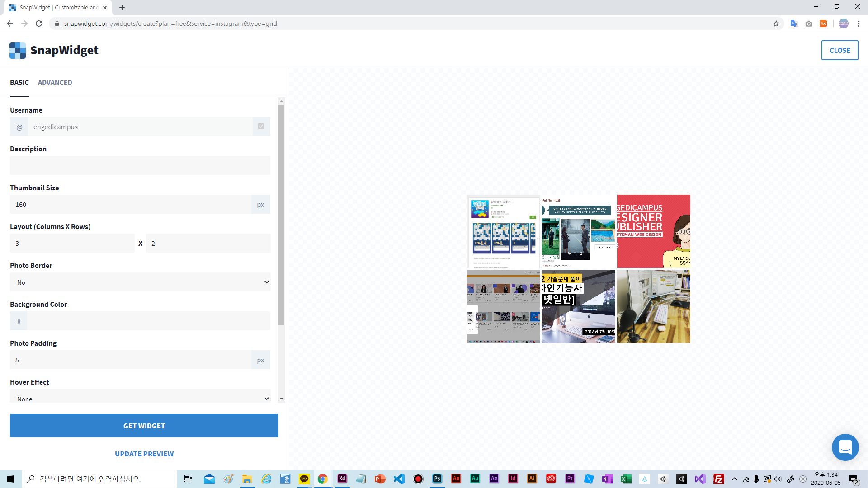
Task: Click the scrollbar up arrow
Action: 281,101
